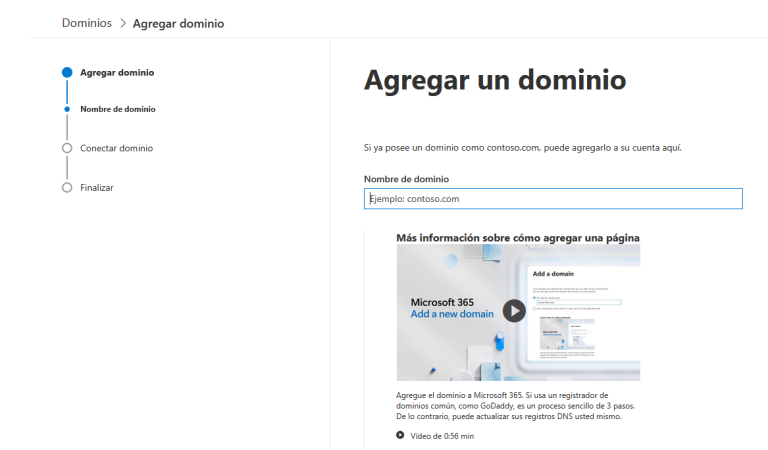Click the empty Conectar dominio step circle
Image resolution: width=768 pixels, height=450 pixels.
click(x=67, y=148)
